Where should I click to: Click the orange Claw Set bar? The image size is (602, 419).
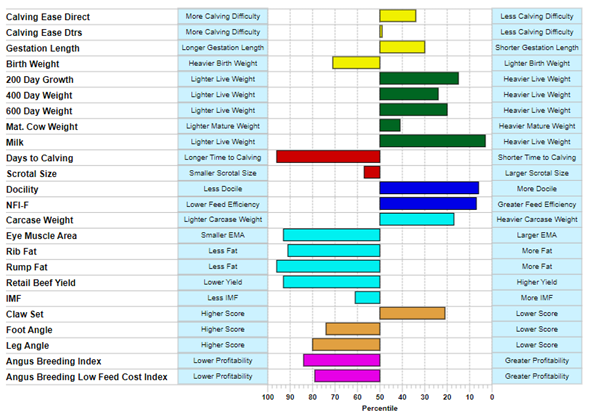(x=412, y=313)
